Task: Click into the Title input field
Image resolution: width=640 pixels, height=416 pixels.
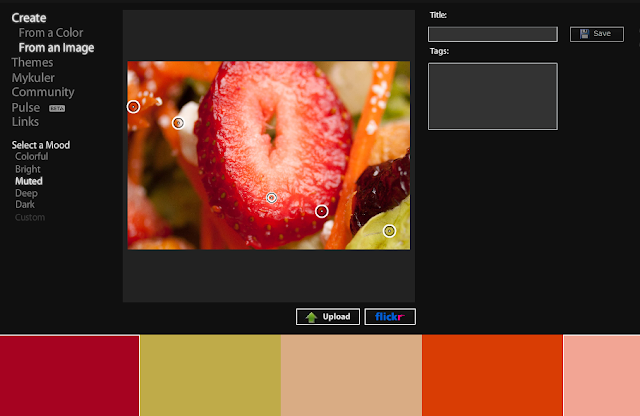Action: (x=493, y=34)
